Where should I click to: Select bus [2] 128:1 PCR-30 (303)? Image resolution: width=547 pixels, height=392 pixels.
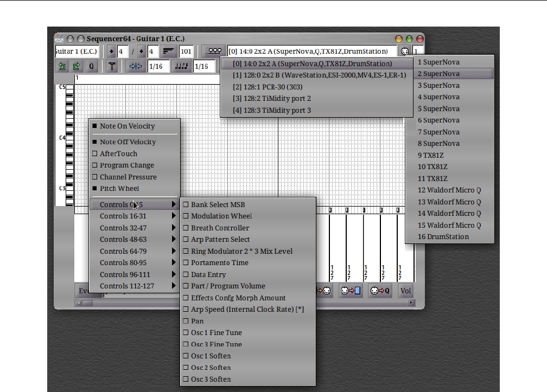[x=317, y=87]
